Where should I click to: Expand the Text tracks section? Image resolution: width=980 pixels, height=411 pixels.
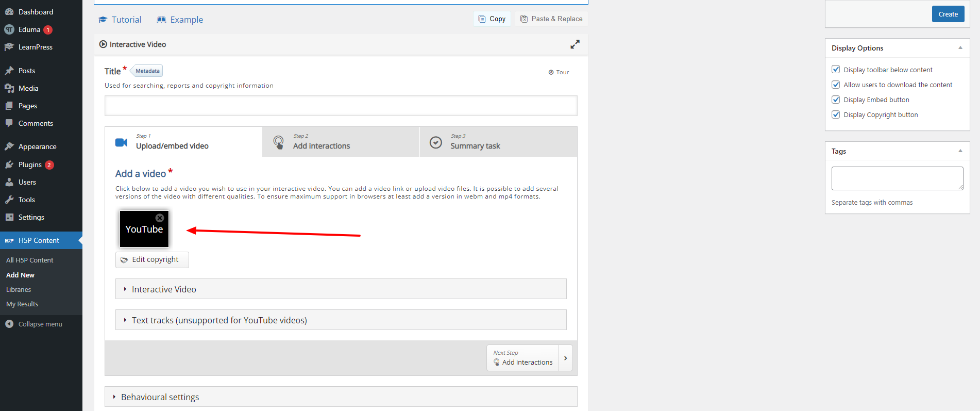tap(341, 320)
